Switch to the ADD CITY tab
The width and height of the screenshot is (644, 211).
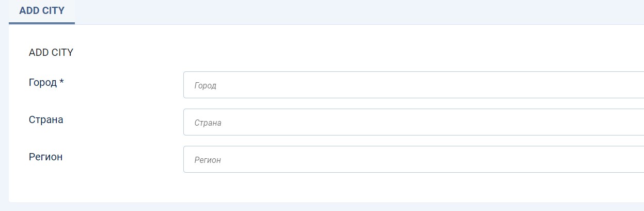42,11
